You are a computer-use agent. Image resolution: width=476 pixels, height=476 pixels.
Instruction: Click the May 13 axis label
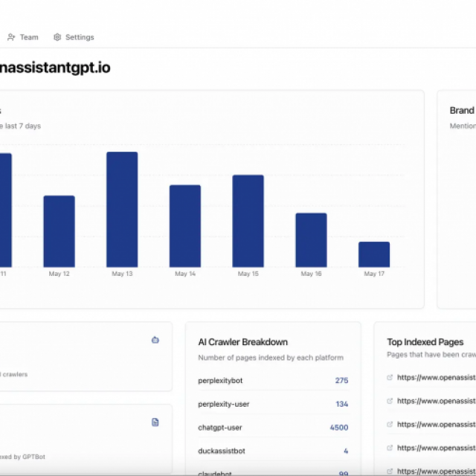coord(122,274)
